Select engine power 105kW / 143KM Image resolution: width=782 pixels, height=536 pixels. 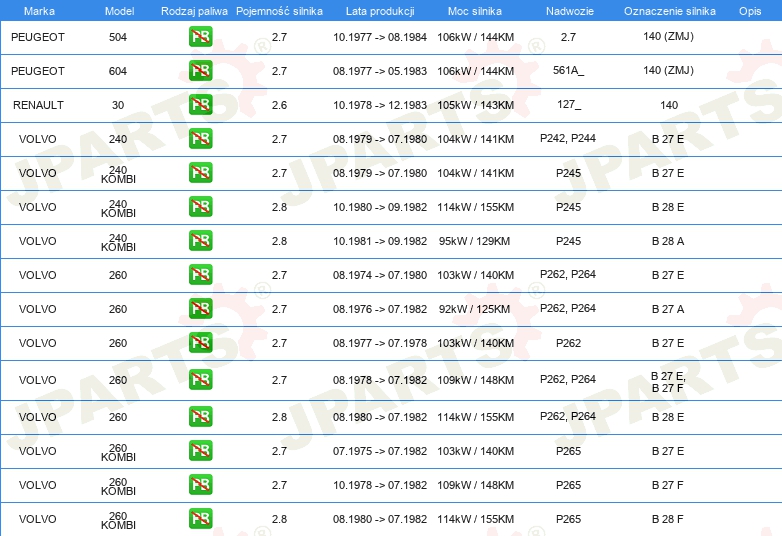point(475,105)
